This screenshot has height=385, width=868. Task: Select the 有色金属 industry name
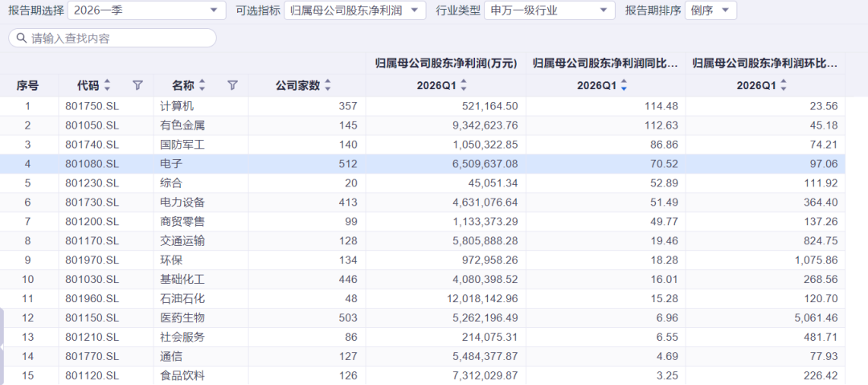point(182,125)
